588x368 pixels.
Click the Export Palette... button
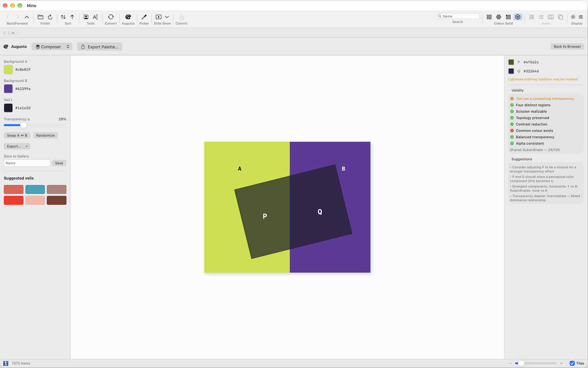100,47
